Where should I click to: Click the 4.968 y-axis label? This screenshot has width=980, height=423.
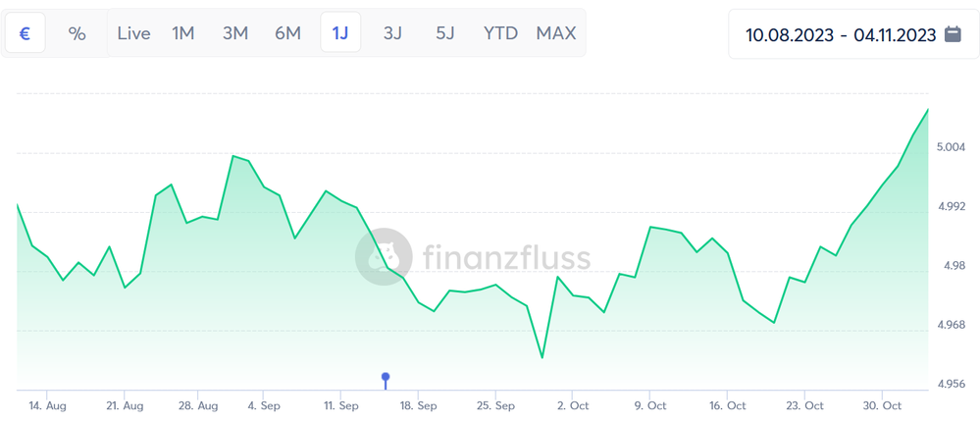[950, 325]
